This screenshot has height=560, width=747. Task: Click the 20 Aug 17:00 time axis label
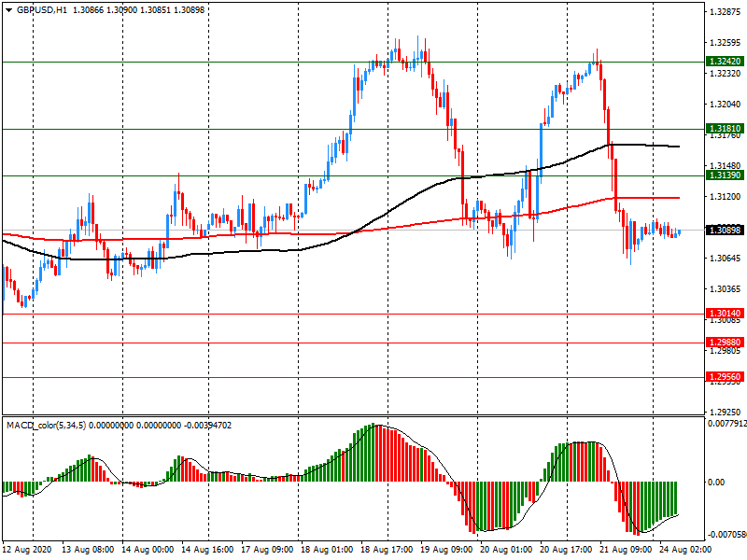click(x=566, y=550)
